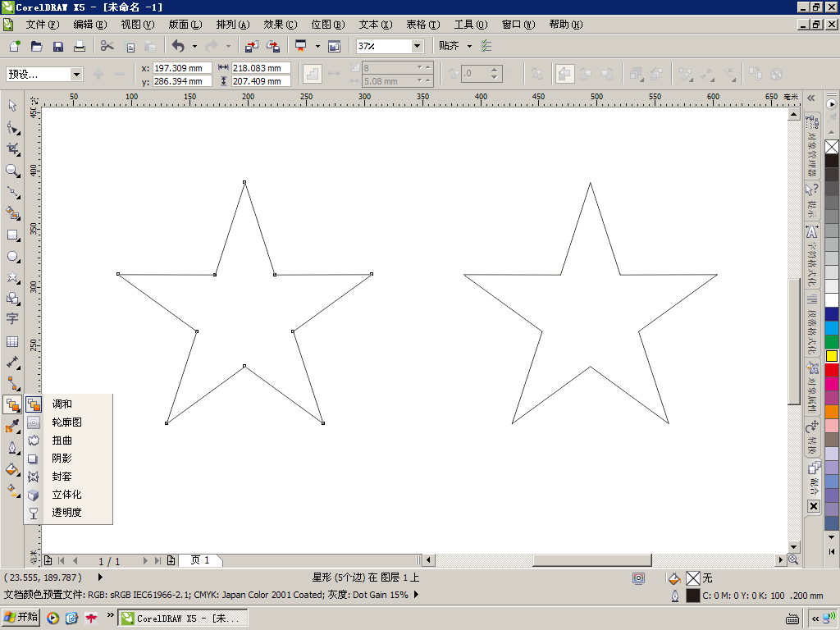Select the Zoom magnifier tool
Screen dimensions: 840x630
pyautogui.click(x=12, y=171)
